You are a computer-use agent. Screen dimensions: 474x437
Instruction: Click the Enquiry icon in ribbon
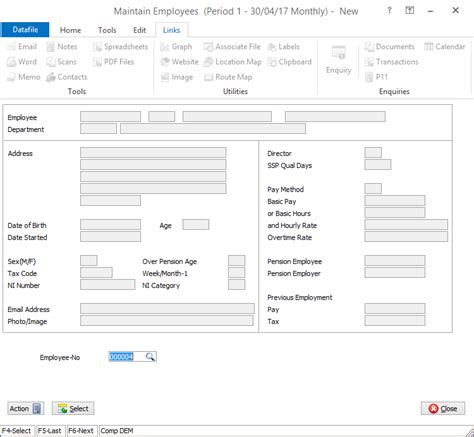(x=339, y=53)
